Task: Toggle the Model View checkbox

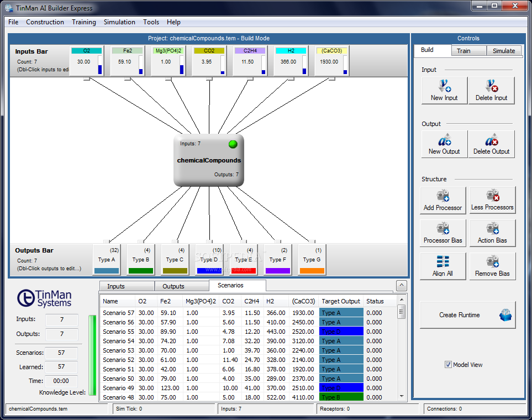Action: tap(448, 365)
